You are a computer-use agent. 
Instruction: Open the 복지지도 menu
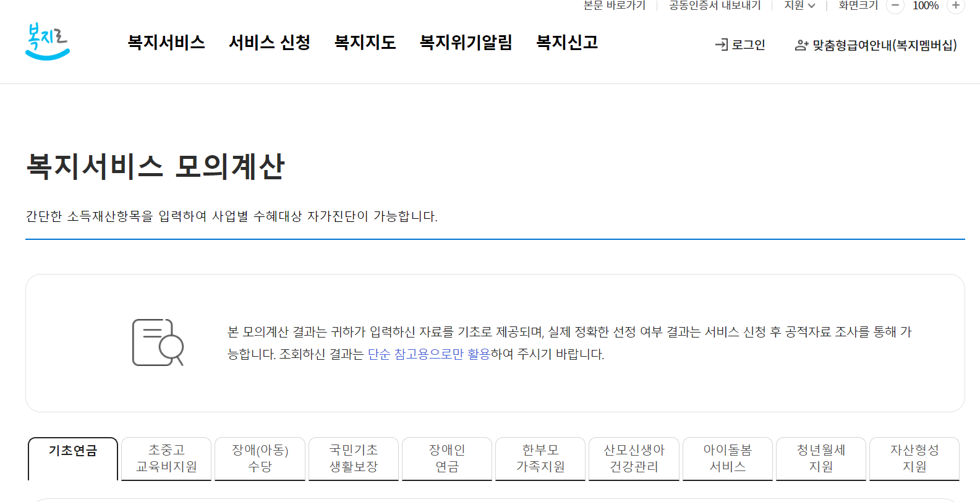click(x=365, y=42)
